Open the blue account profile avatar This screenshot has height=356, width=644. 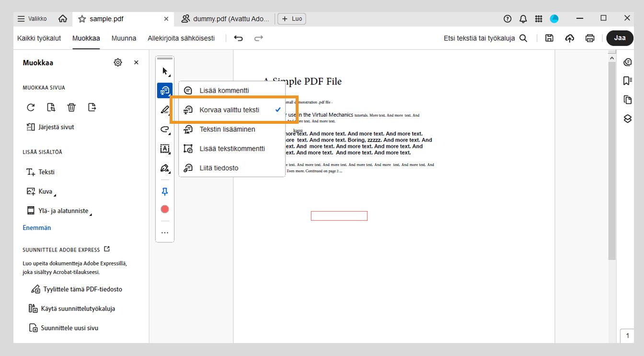[x=554, y=19]
